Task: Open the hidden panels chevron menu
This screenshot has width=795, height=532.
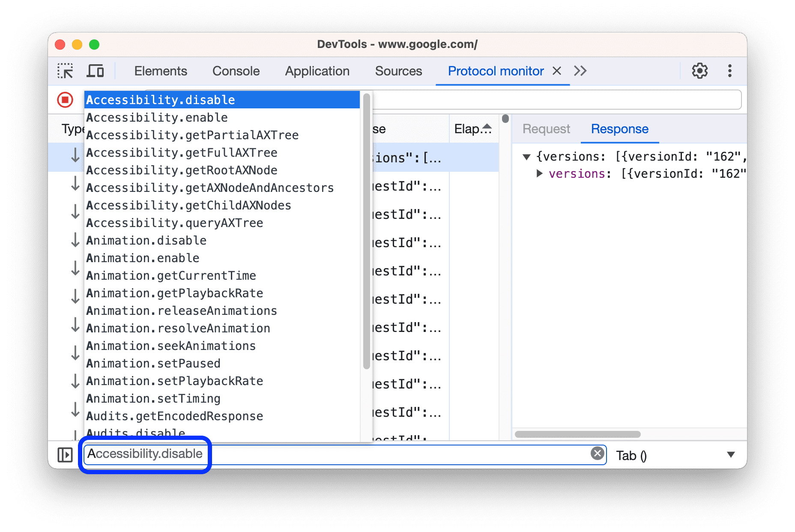Action: click(x=580, y=71)
